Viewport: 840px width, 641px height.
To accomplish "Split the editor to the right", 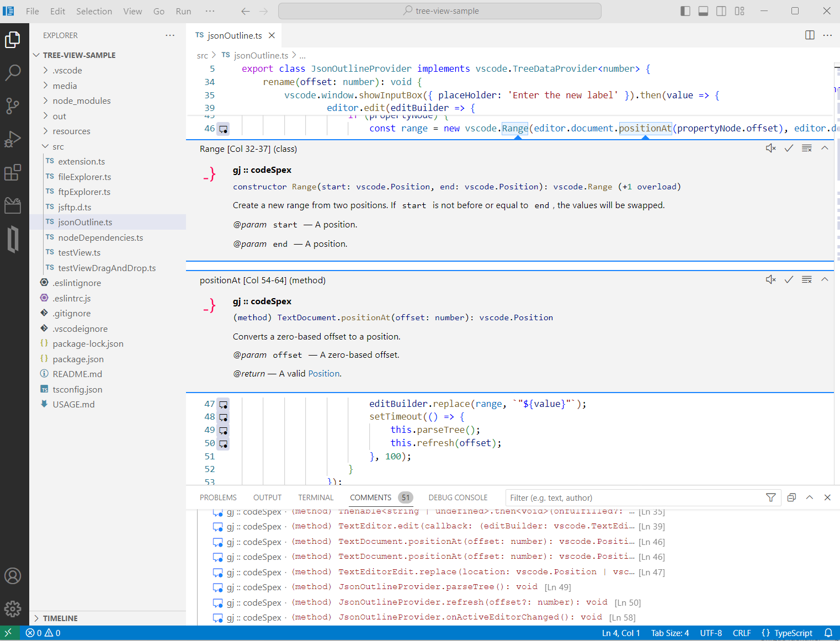I will (810, 35).
